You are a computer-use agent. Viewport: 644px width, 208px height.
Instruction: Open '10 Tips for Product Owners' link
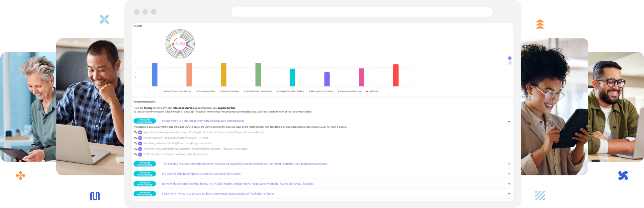pyautogui.click(x=175, y=154)
